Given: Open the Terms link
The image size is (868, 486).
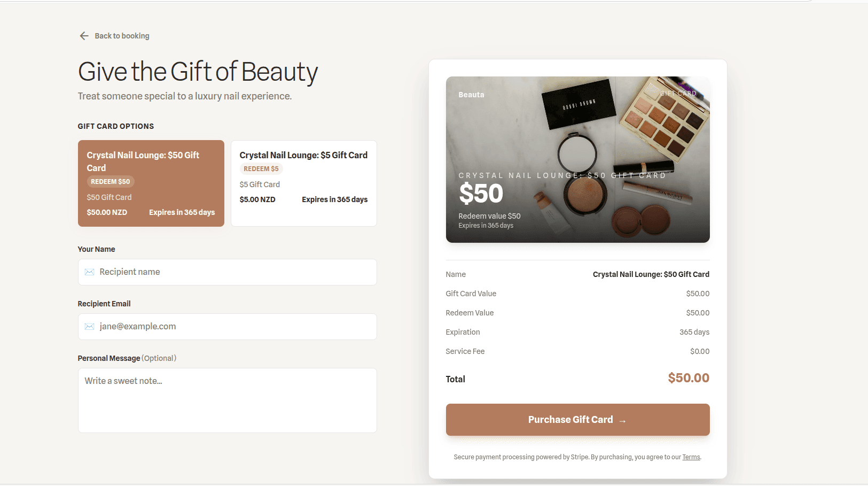Looking at the screenshot, I should 691,457.
